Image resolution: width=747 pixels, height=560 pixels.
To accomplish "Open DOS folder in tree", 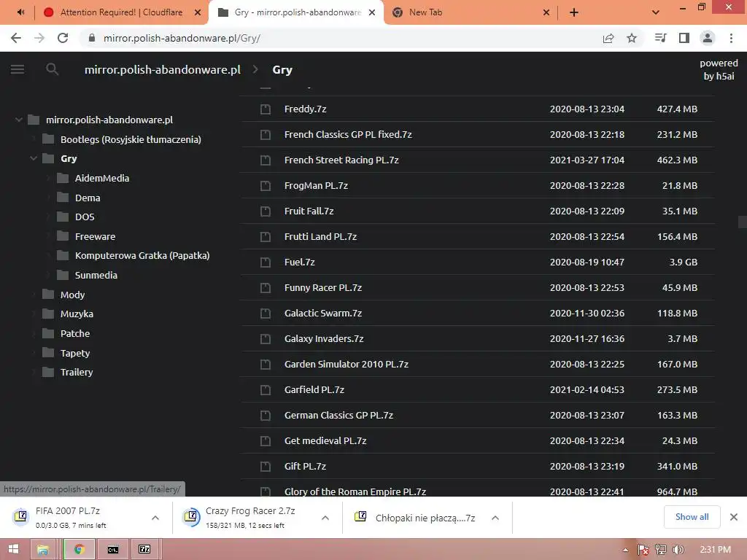I will tap(85, 217).
